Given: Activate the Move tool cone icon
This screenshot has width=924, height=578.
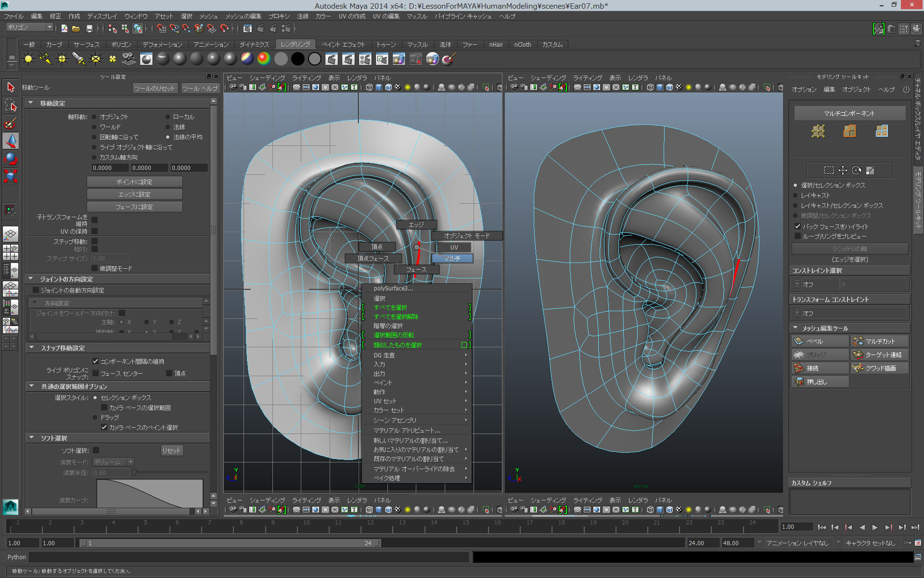Looking at the screenshot, I should (11, 141).
